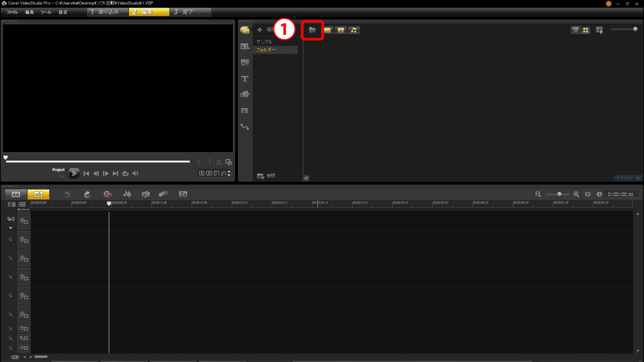Viewport: 644px width, 362px height.
Task: Click the timeline zoom slider handle
Action: pyautogui.click(x=559, y=194)
